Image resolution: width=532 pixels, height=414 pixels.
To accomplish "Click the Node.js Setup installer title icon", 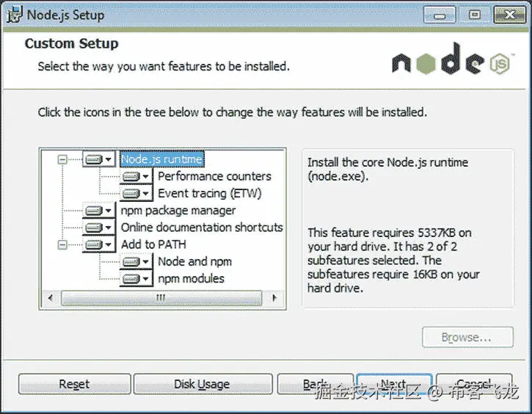I will click(x=14, y=15).
